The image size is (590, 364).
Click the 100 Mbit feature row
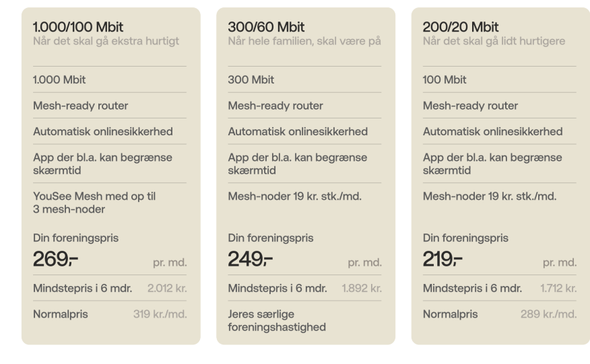[500, 79]
